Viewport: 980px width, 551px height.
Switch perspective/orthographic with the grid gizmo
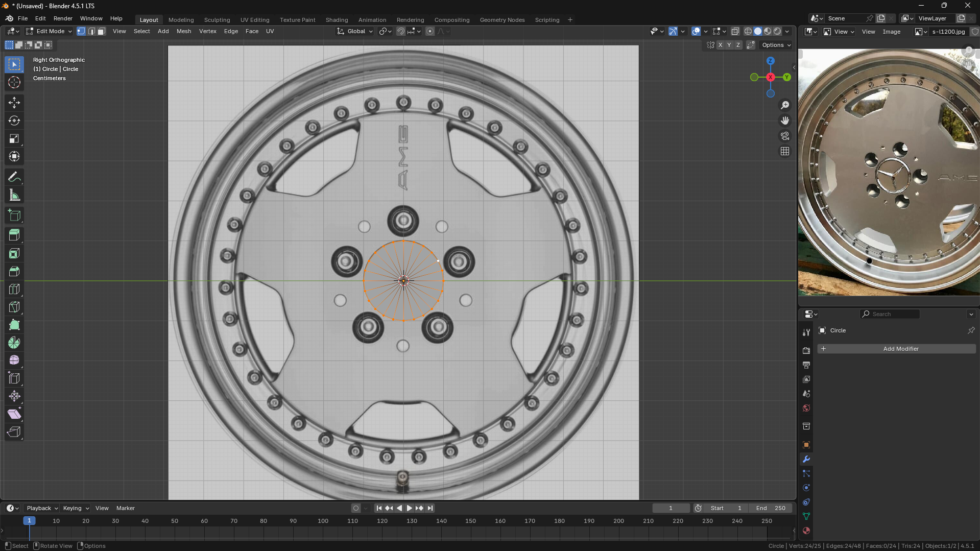(x=785, y=151)
